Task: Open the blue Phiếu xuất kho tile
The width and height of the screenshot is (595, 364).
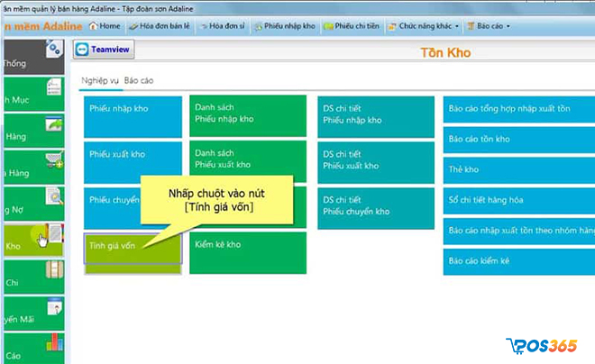Action: [x=133, y=162]
